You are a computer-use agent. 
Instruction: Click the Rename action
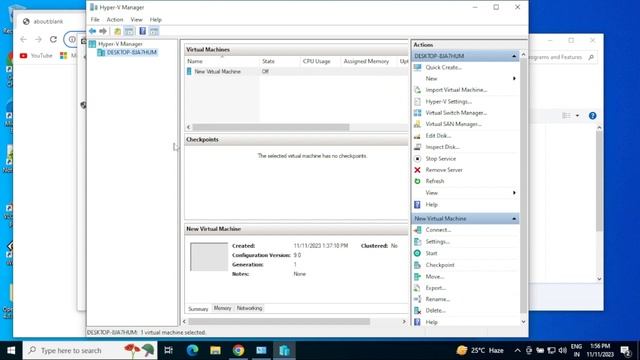pos(438,299)
